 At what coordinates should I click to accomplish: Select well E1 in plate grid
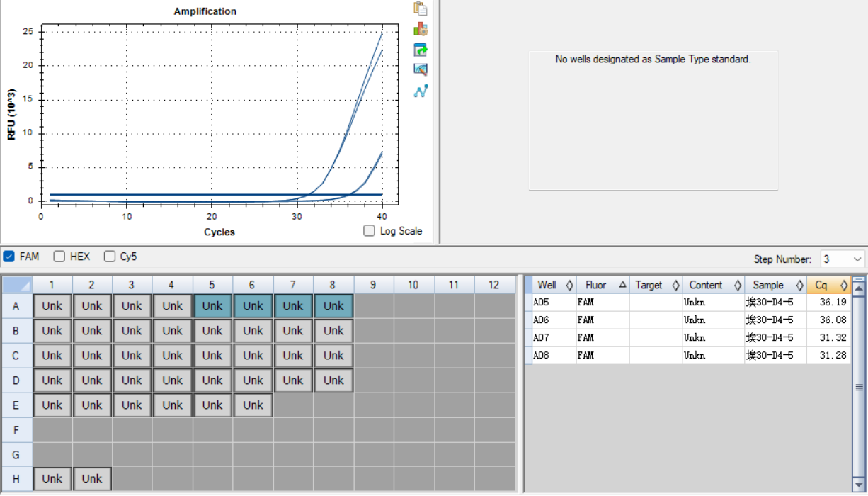point(52,405)
